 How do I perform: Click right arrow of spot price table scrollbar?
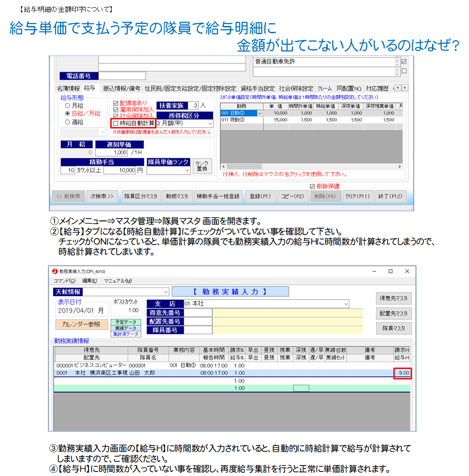pos(400,167)
